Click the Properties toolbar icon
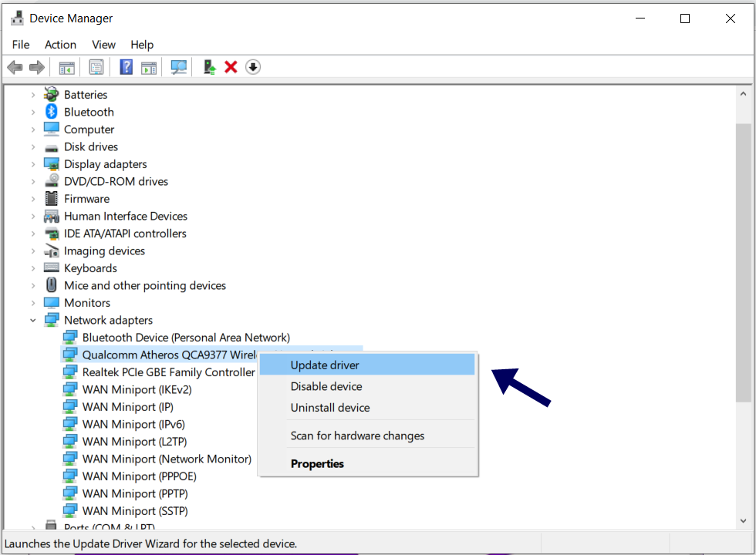This screenshot has height=555, width=756. click(96, 68)
